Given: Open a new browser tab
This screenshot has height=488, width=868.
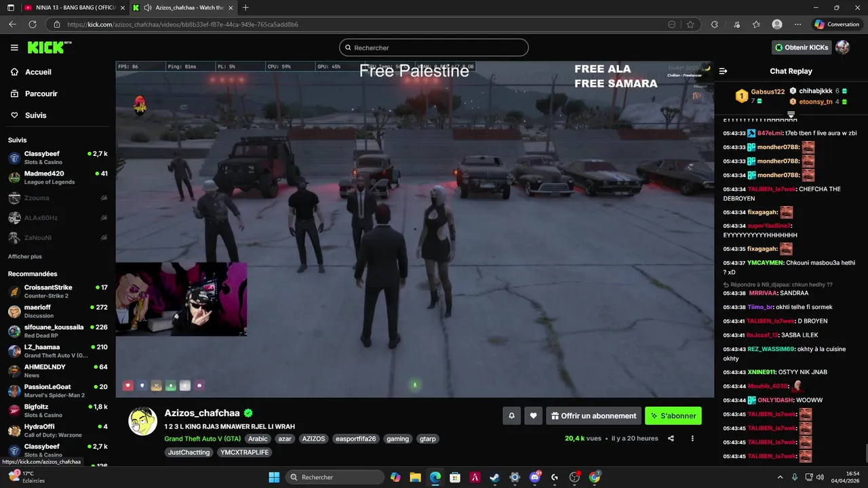Looking at the screenshot, I should point(245,7).
